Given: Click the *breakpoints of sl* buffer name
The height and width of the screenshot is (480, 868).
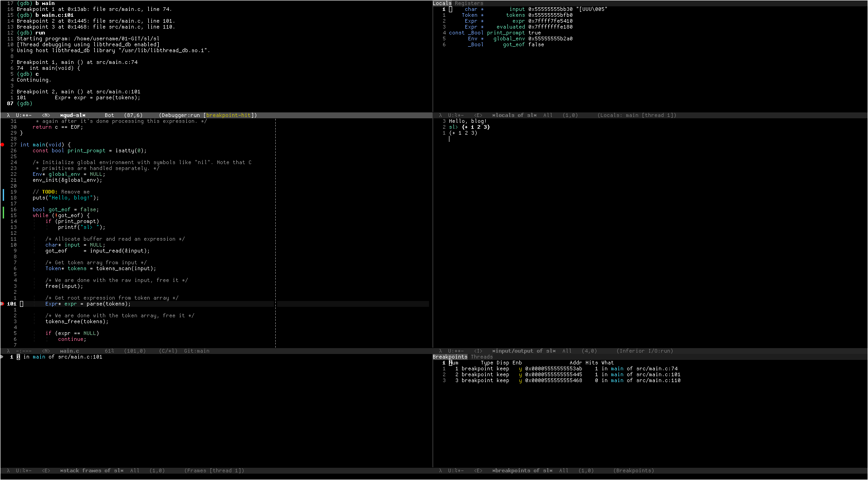Looking at the screenshot, I should (x=522, y=470).
